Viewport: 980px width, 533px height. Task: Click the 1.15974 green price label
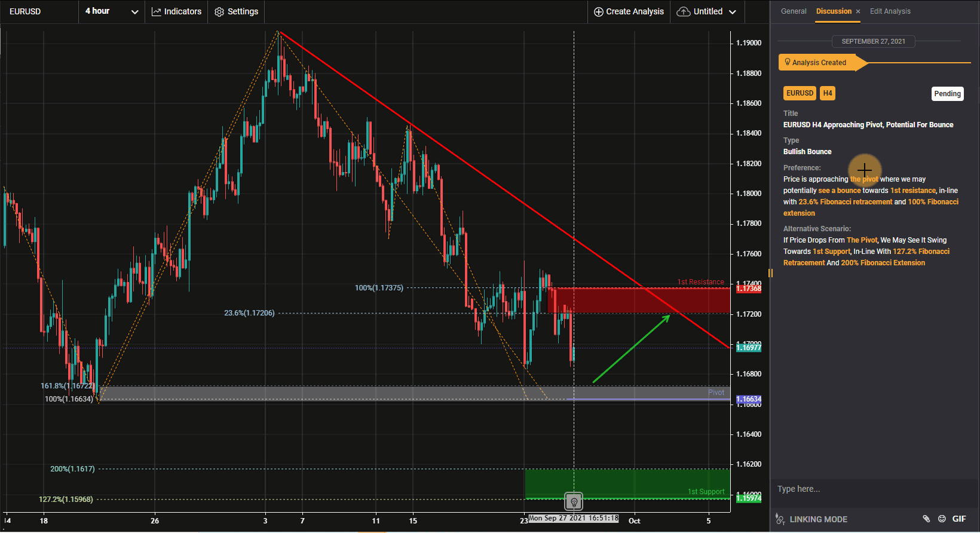tap(748, 498)
